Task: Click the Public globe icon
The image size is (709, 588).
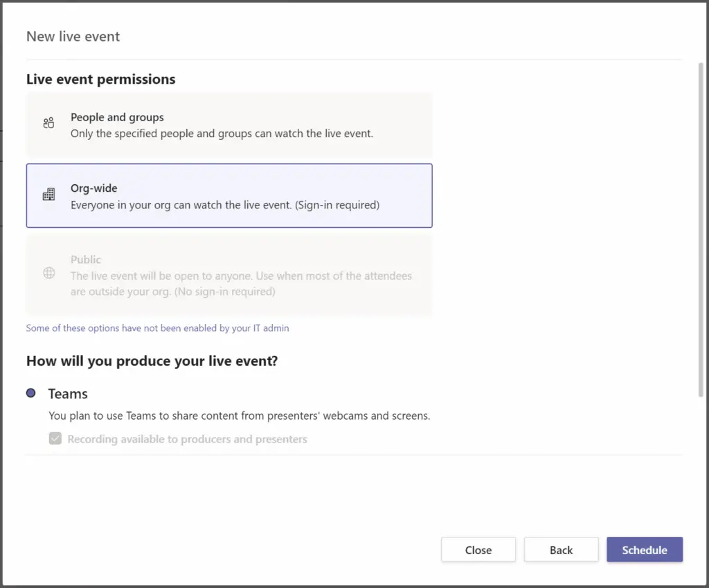Action: point(49,273)
